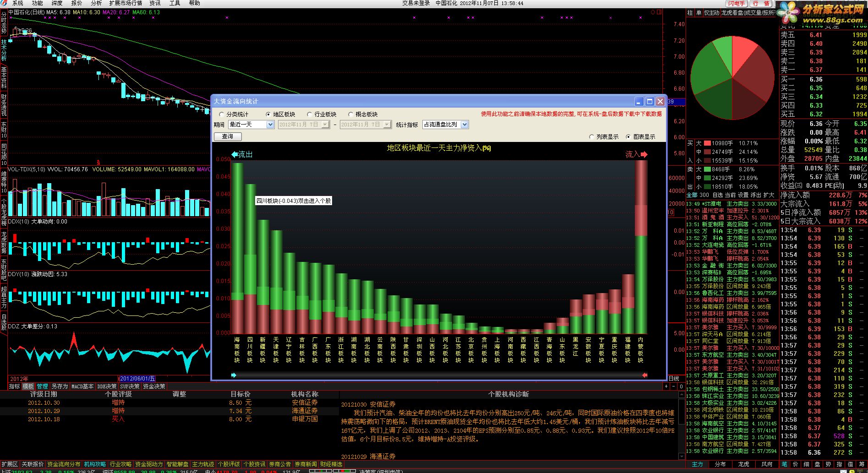Click the 查询 query button
Image resolution: width=868 pixels, height=473 pixels.
pyautogui.click(x=228, y=136)
